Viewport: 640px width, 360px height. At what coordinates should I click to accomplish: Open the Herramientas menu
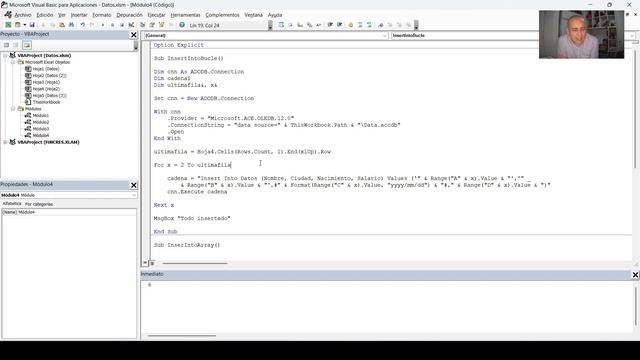pos(185,15)
